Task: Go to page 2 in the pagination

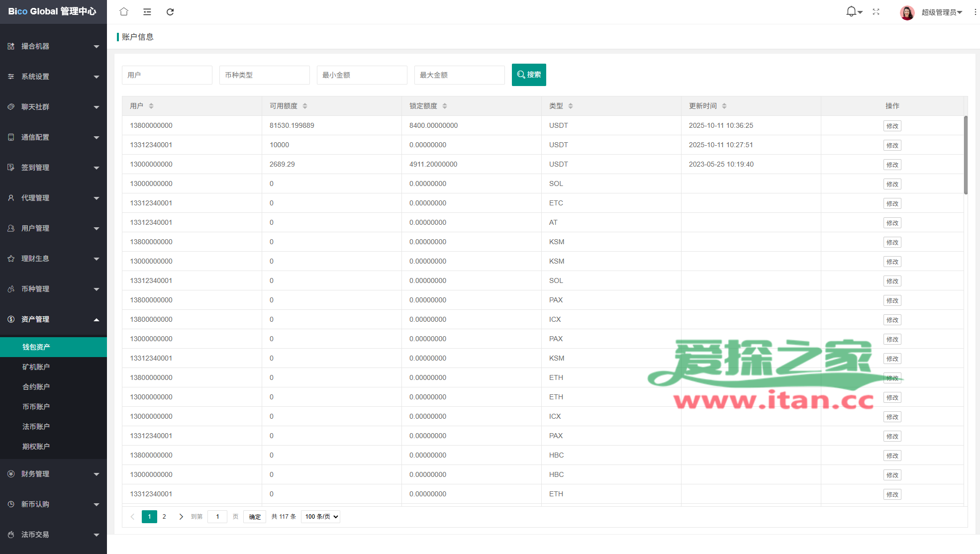Action: pyautogui.click(x=164, y=517)
